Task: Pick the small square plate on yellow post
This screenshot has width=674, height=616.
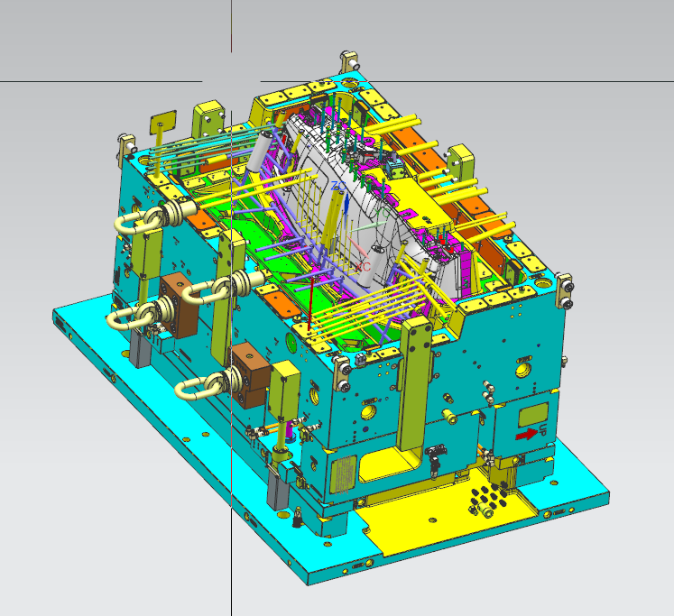Action: (163, 124)
